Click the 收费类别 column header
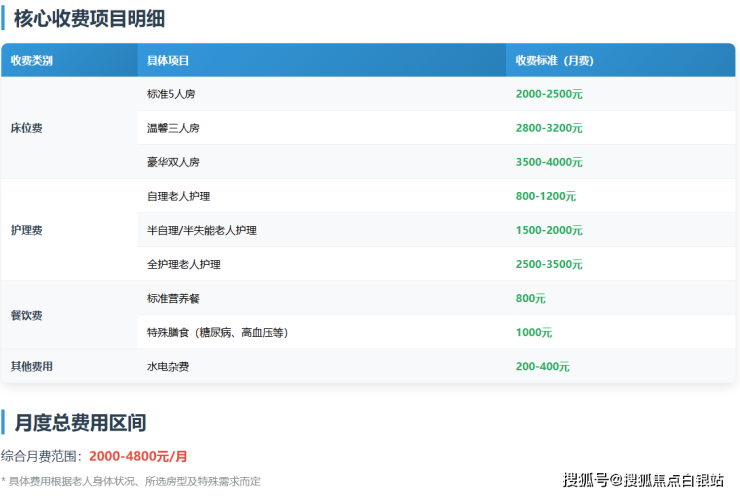This screenshot has height=496, width=740. pos(32,60)
